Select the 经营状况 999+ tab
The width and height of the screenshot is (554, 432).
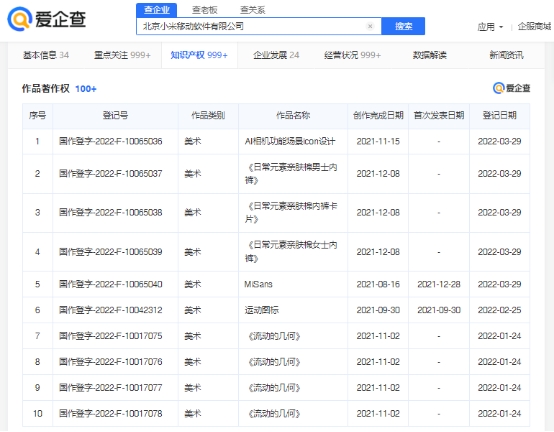click(x=352, y=55)
